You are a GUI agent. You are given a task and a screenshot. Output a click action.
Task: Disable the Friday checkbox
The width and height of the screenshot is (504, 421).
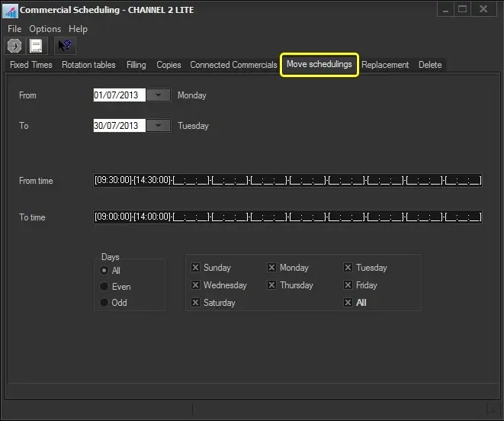[348, 285]
